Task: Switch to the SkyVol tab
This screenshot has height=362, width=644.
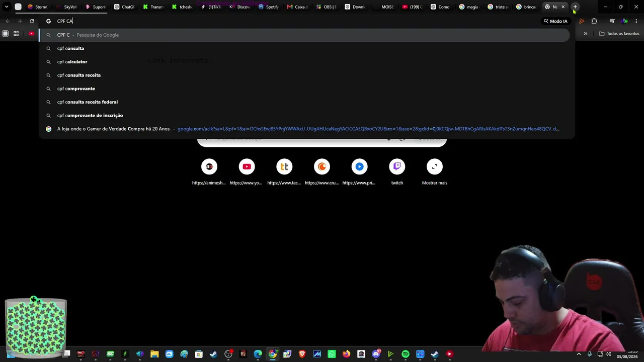Action: click(x=66, y=7)
